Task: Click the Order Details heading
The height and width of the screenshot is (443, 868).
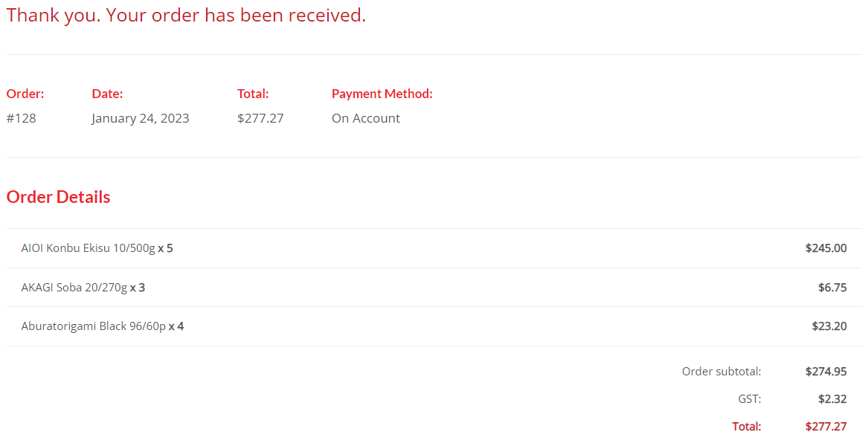Action: click(x=58, y=197)
